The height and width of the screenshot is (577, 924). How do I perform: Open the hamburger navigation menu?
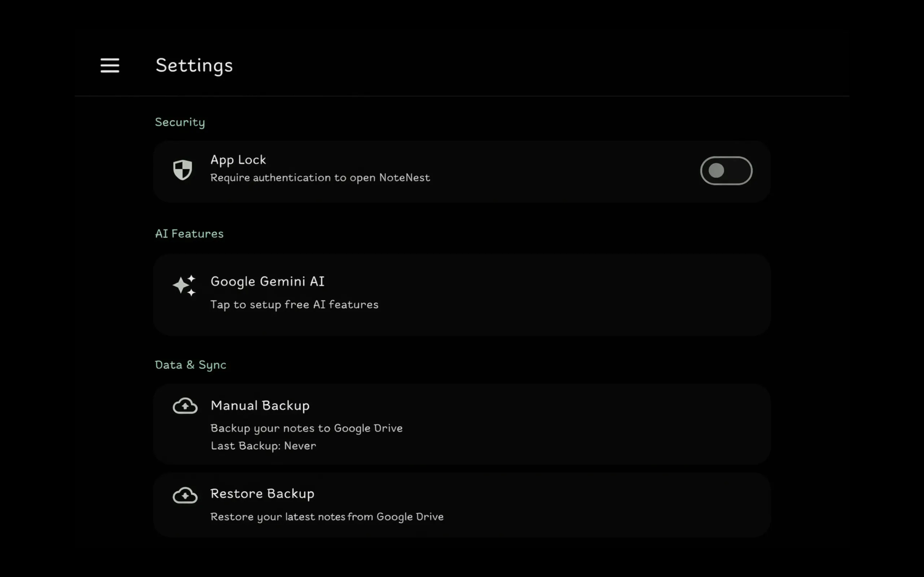tap(110, 65)
